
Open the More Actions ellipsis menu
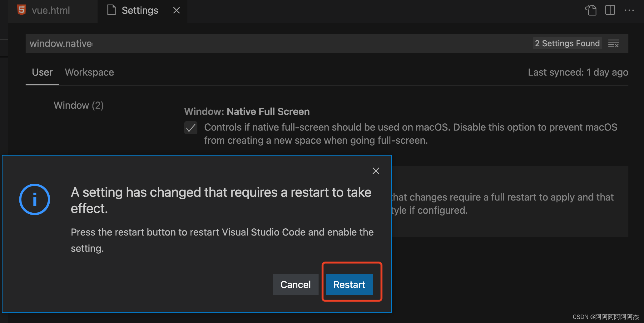coord(629,10)
